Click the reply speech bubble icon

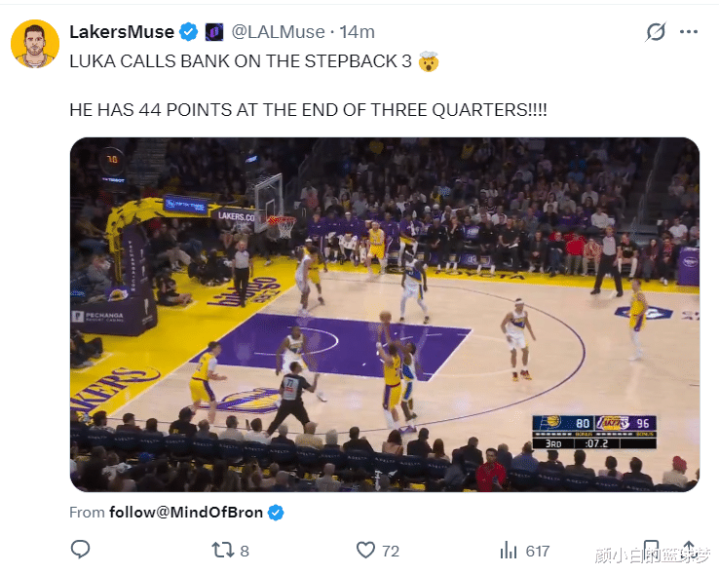point(81,550)
